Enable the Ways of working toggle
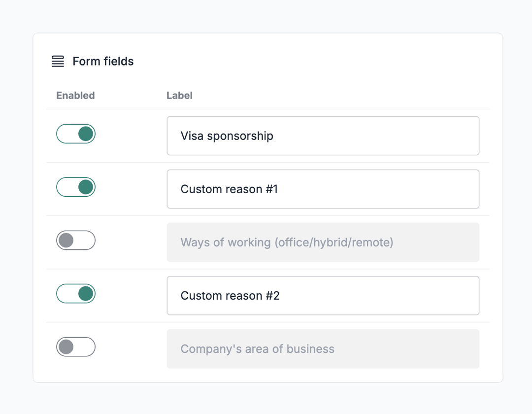The width and height of the screenshot is (532, 414). pos(75,241)
